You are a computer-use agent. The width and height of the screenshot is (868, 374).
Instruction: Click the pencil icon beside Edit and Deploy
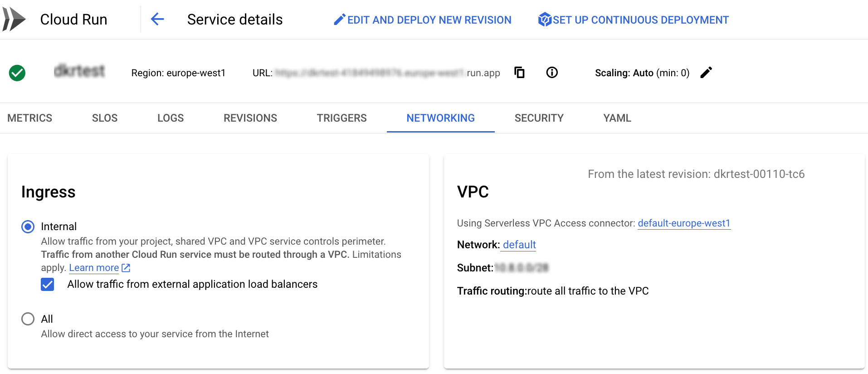[x=340, y=20]
